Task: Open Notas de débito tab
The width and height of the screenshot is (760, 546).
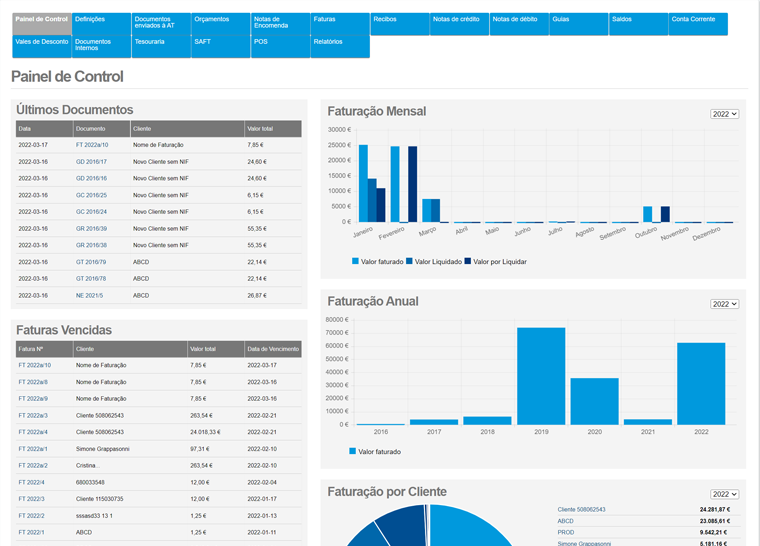Action: pos(519,24)
